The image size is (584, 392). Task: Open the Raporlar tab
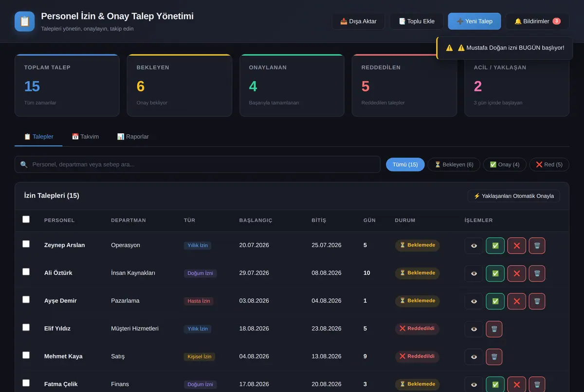[x=133, y=137]
